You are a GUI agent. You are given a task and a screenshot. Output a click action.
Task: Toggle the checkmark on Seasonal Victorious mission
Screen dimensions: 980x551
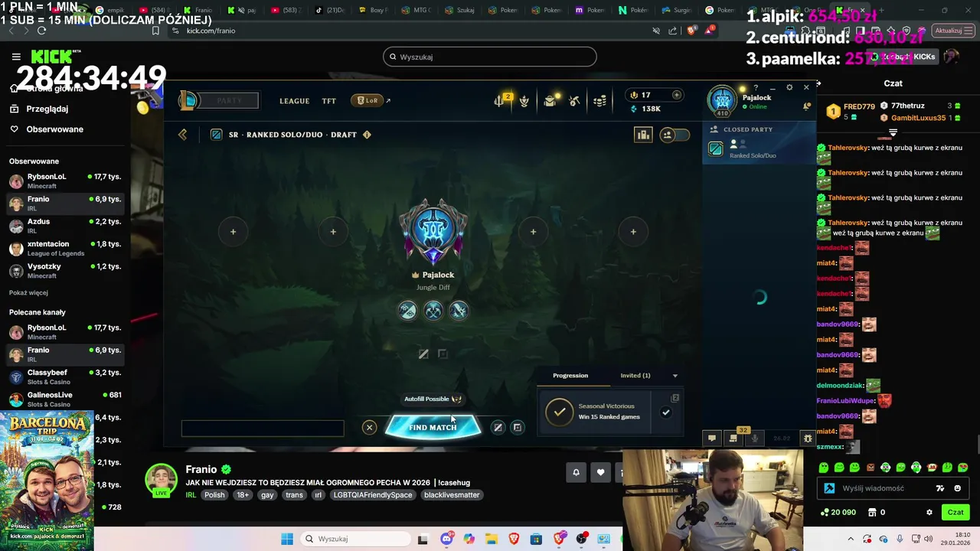665,412
